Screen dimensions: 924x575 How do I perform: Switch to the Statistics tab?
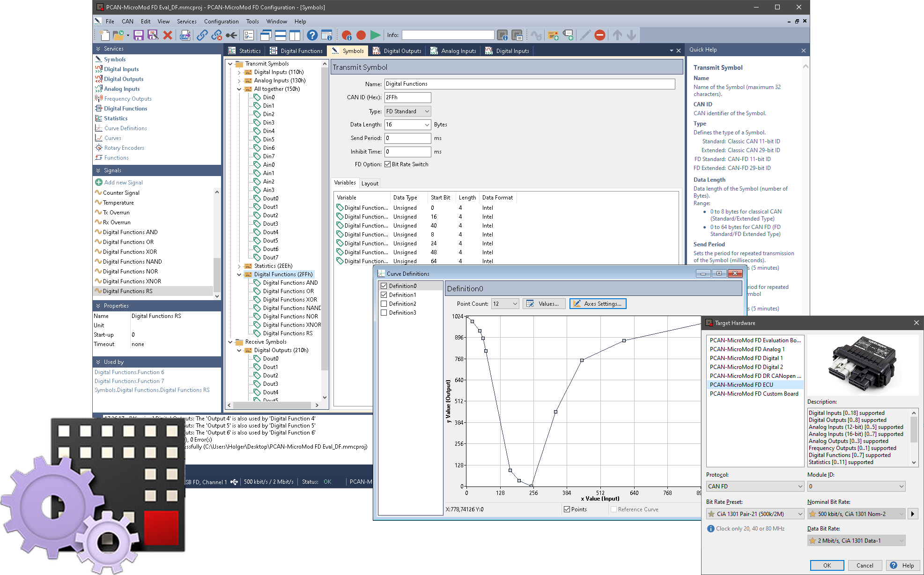pos(244,51)
